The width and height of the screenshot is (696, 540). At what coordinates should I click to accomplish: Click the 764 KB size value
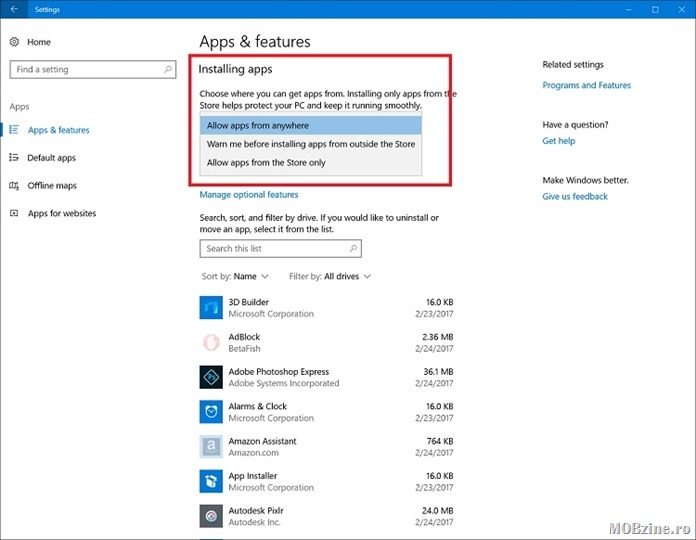[x=440, y=441]
